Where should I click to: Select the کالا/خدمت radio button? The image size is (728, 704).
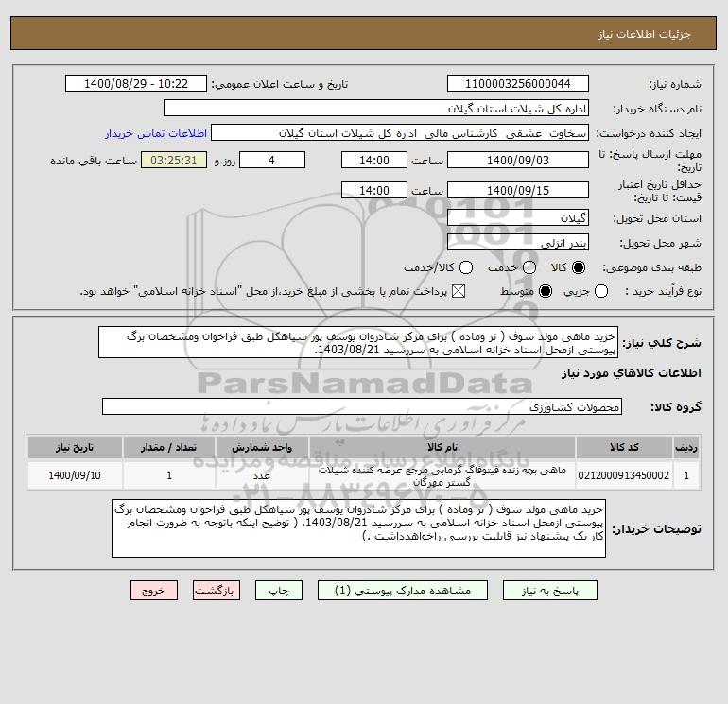(x=466, y=267)
